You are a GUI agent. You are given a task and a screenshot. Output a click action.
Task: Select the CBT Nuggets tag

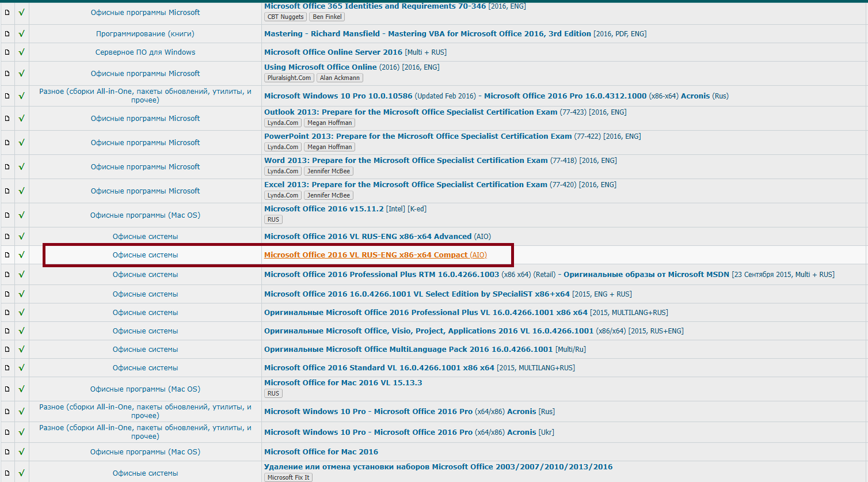[285, 17]
